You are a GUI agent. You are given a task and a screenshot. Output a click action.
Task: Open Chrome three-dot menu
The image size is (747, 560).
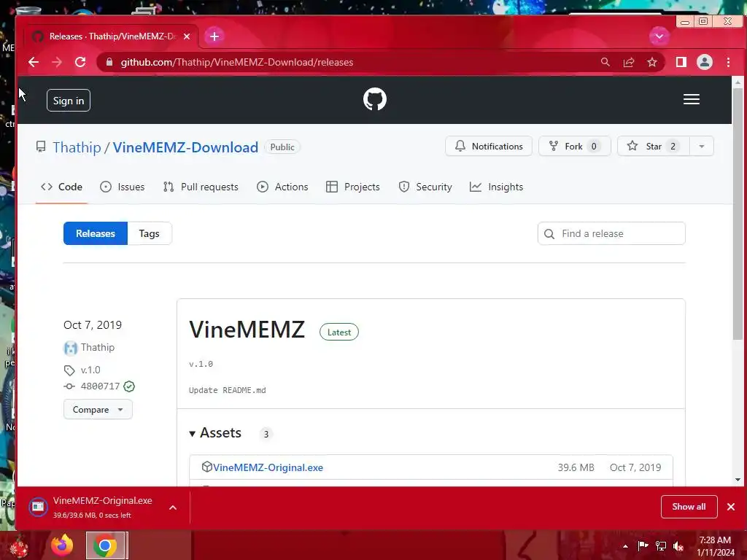[x=728, y=62]
